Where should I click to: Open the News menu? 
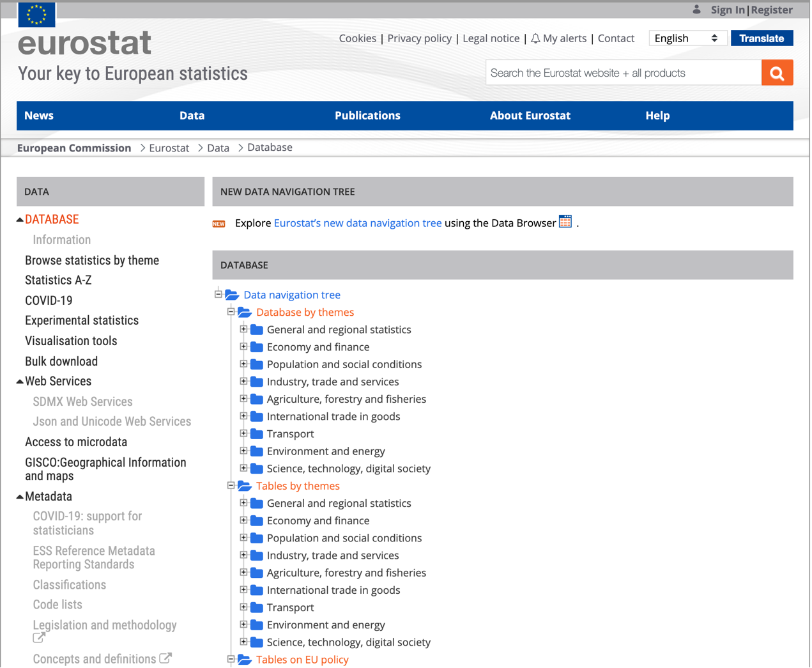39,116
